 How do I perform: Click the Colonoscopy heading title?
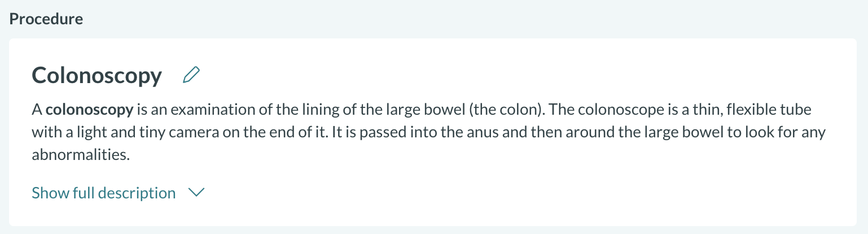tap(97, 75)
